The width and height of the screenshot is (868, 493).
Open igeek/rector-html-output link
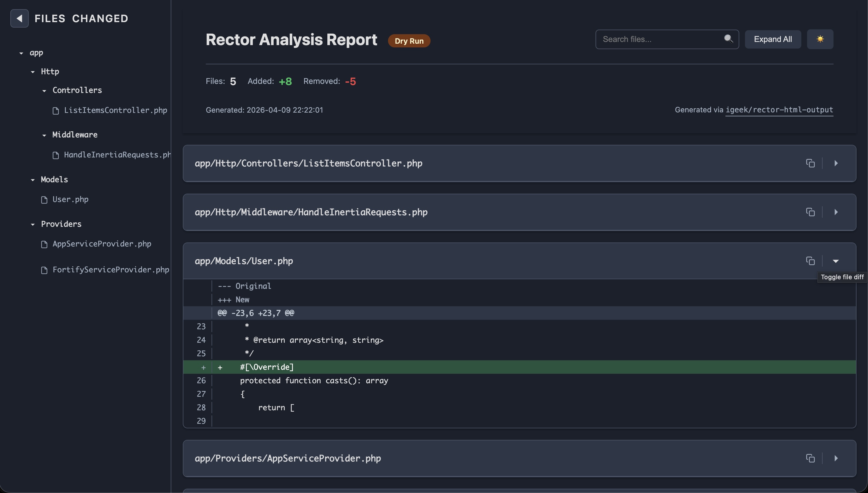click(x=779, y=110)
